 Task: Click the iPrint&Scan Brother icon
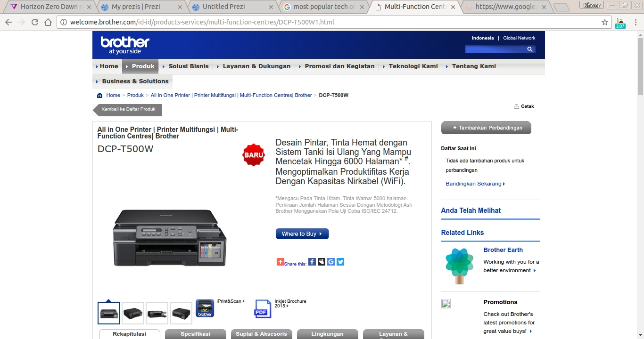(x=205, y=308)
